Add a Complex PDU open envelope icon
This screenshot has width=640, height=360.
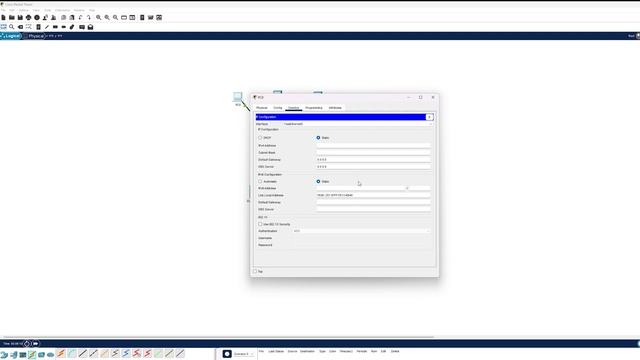coord(91,27)
